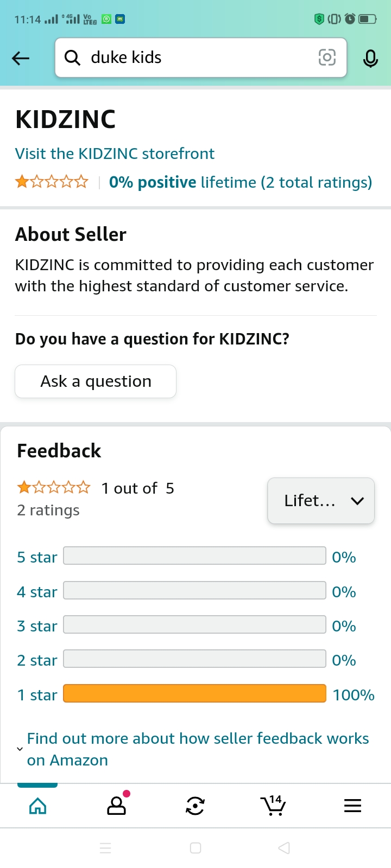Viewport: 391px width, 868px height.
Task: Tap the back arrow icon
Action: pos(21,58)
